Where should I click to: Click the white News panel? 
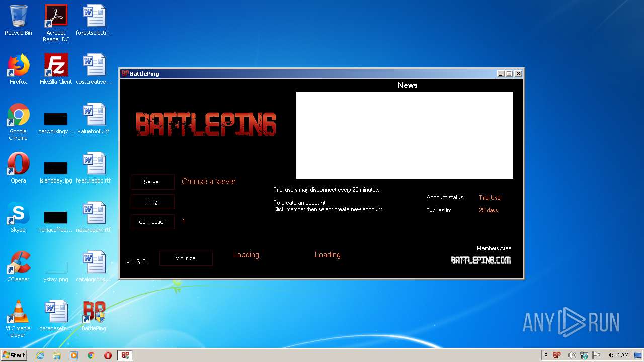405,135
